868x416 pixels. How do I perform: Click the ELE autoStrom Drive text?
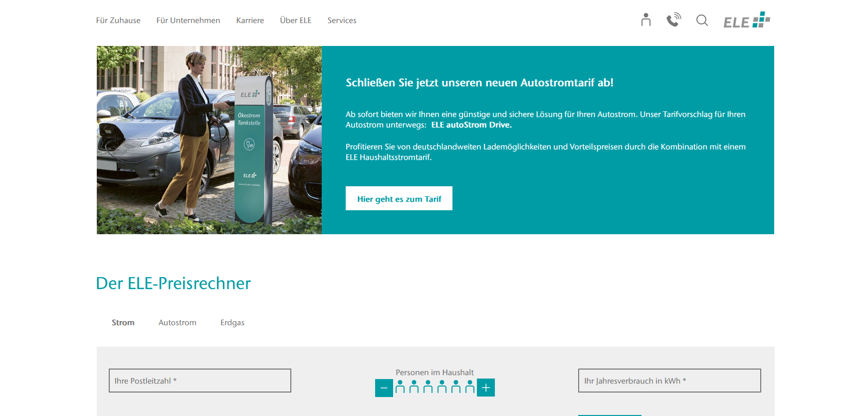point(471,125)
